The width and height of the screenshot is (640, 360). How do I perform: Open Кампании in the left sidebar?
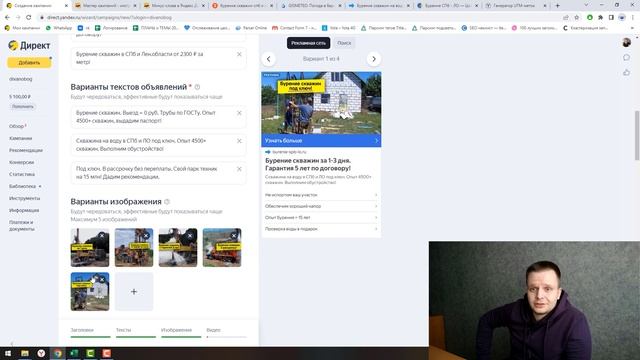pyautogui.click(x=20, y=138)
